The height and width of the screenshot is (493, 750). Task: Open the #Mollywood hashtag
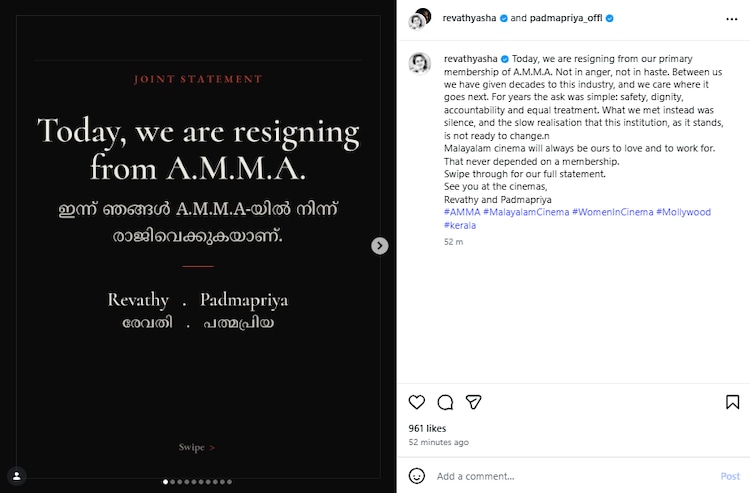click(683, 212)
